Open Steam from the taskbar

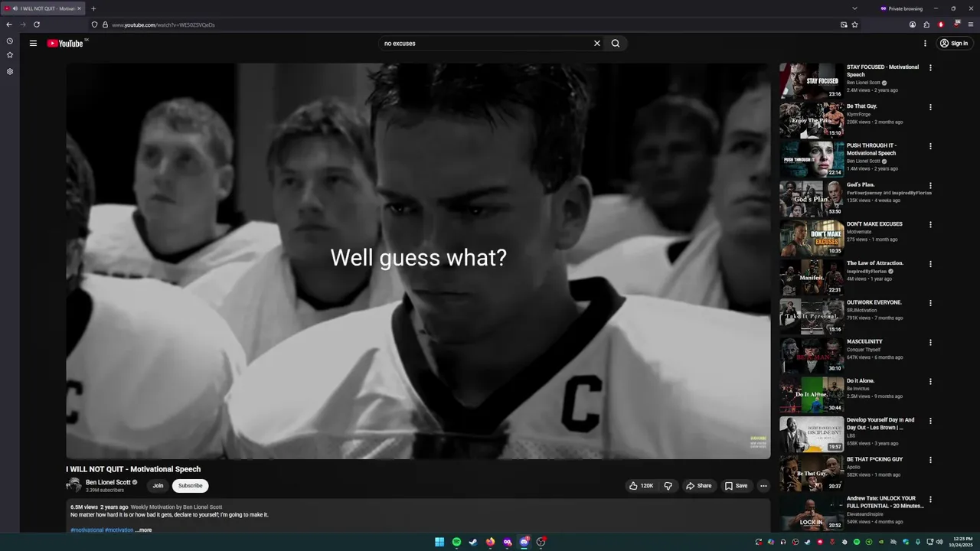pos(473,542)
